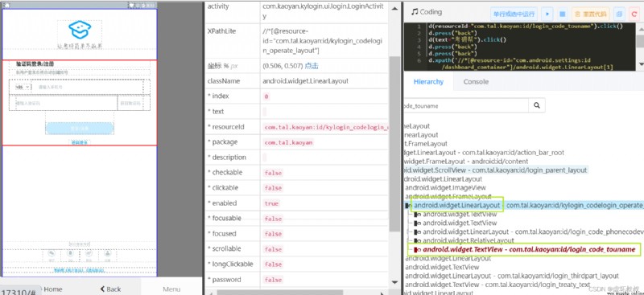Tap the Menu button below device screen
The height and width of the screenshot is (295, 644).
[171, 289]
